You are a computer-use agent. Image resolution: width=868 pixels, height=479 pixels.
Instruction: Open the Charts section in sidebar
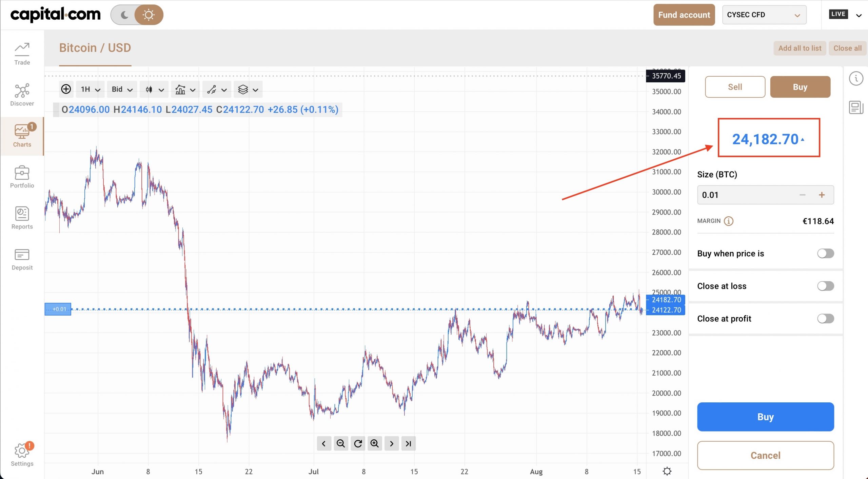click(x=22, y=136)
